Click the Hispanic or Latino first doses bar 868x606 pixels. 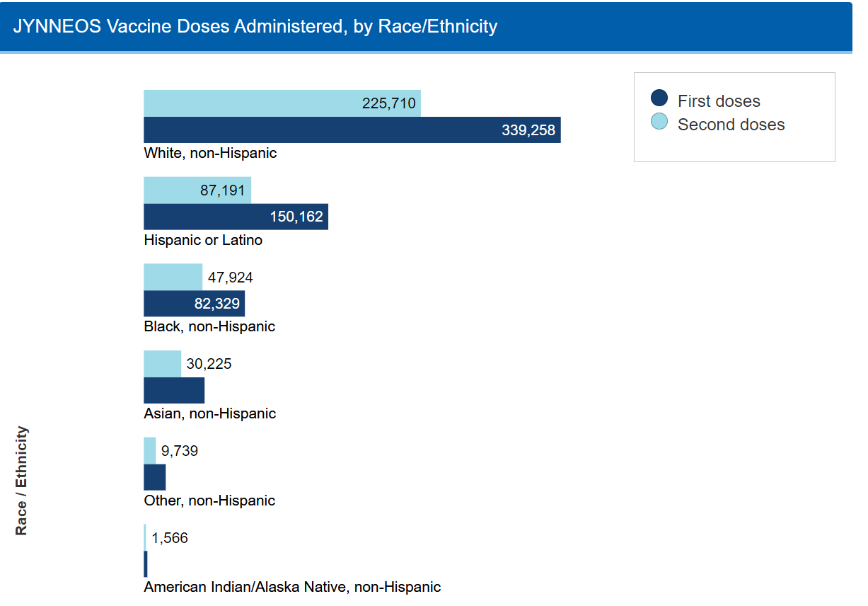pos(236,217)
